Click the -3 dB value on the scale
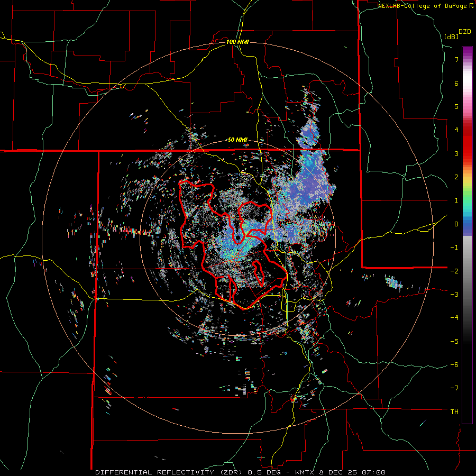This screenshot has height=476, width=476. [x=454, y=294]
